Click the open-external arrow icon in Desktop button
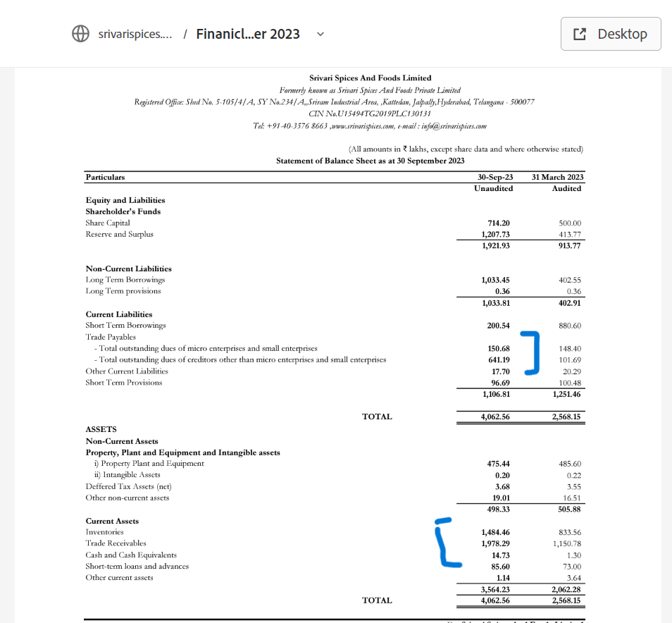This screenshot has height=623, width=672. [580, 34]
